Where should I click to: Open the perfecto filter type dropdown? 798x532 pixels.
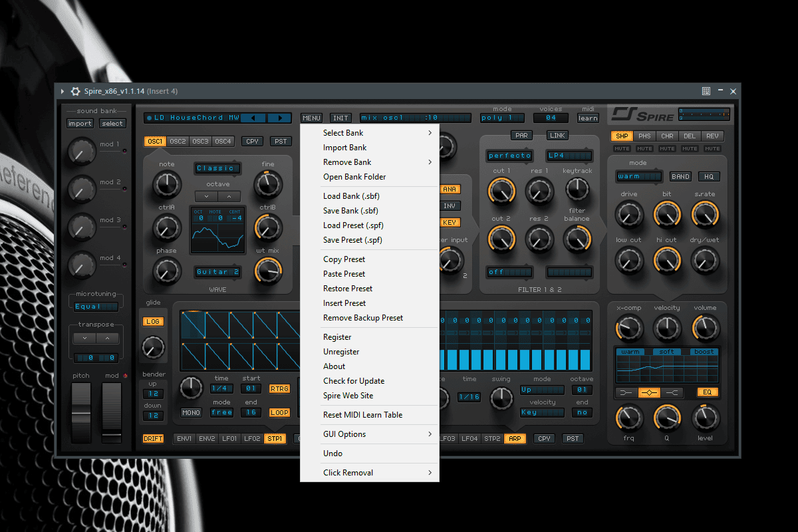pyautogui.click(x=509, y=156)
